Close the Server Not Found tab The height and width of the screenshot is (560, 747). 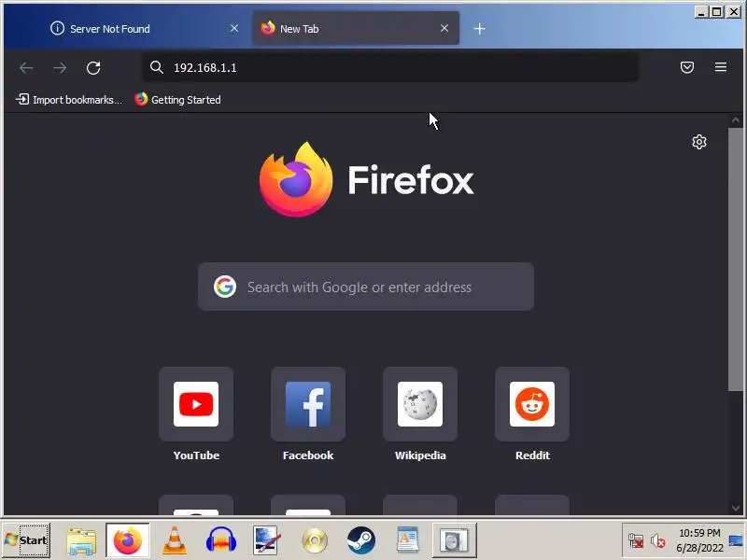(234, 29)
